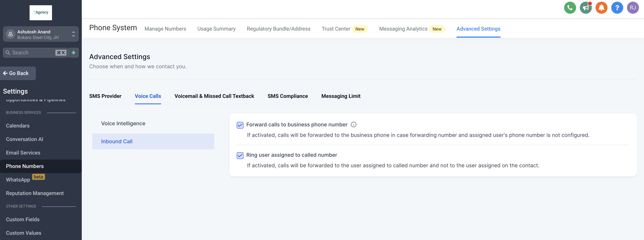Uncheck Forward calls to business phone number
Image resolution: width=644 pixels, height=240 pixels.
coord(240,125)
